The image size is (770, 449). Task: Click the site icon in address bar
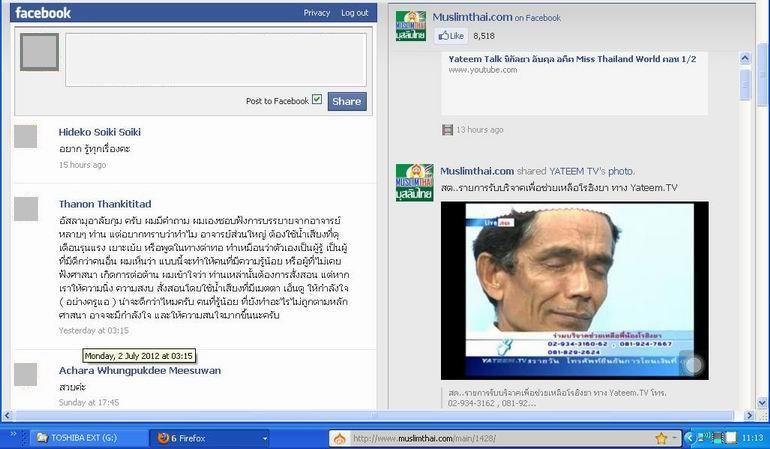[340, 438]
